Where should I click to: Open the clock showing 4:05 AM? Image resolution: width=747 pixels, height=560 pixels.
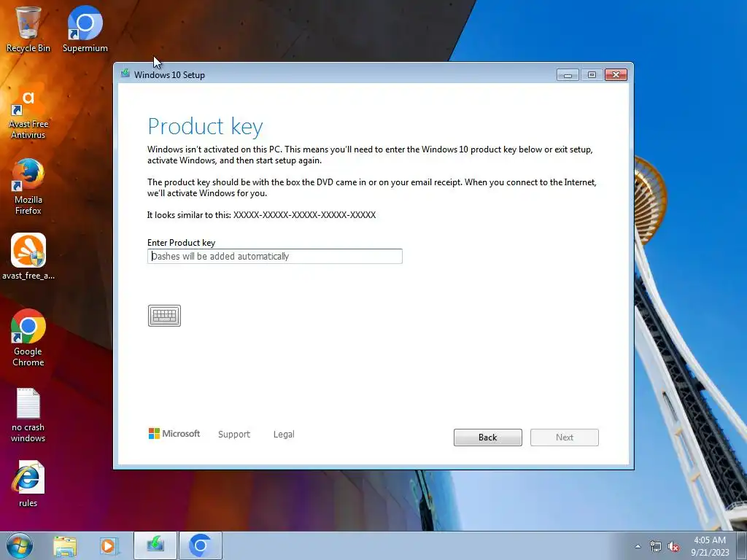710,546
